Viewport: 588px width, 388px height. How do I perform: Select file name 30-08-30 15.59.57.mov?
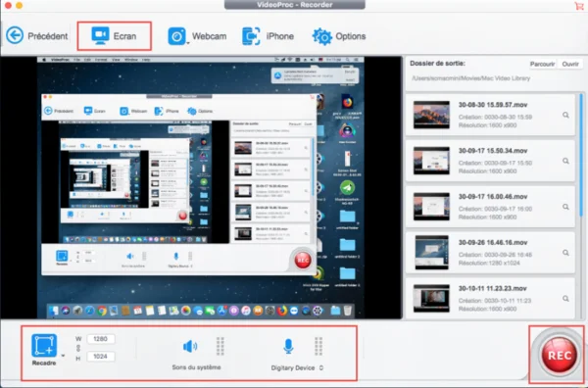coord(493,105)
